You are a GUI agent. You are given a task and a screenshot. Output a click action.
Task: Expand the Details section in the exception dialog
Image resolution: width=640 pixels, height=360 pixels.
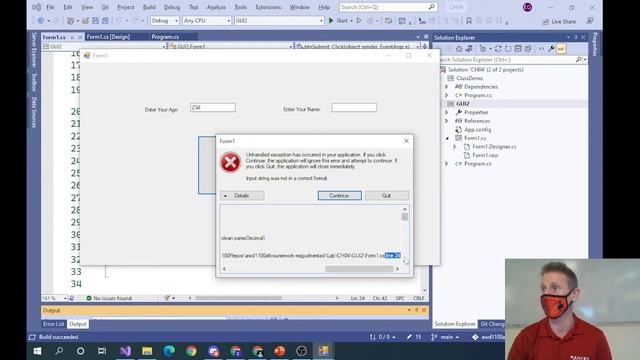[242, 196]
